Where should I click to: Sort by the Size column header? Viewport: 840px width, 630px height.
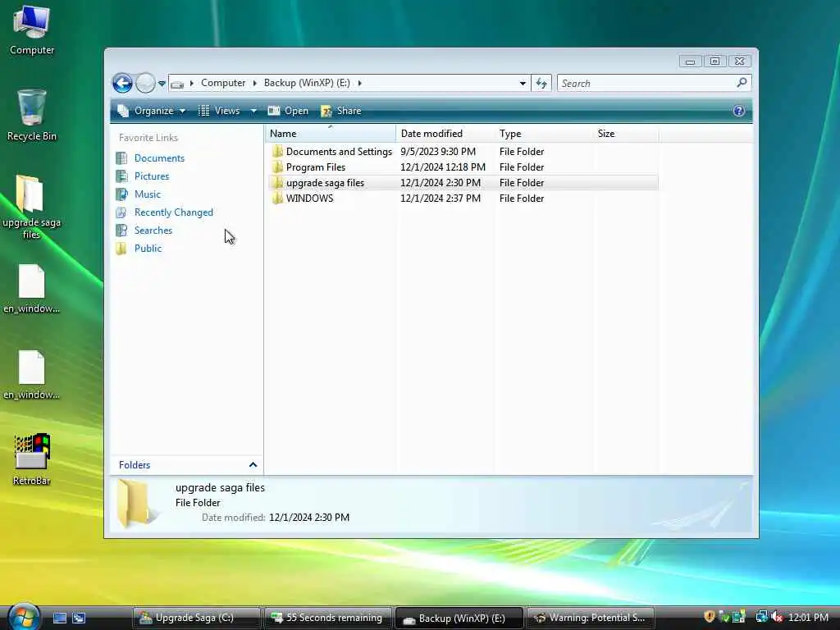[x=626, y=134]
